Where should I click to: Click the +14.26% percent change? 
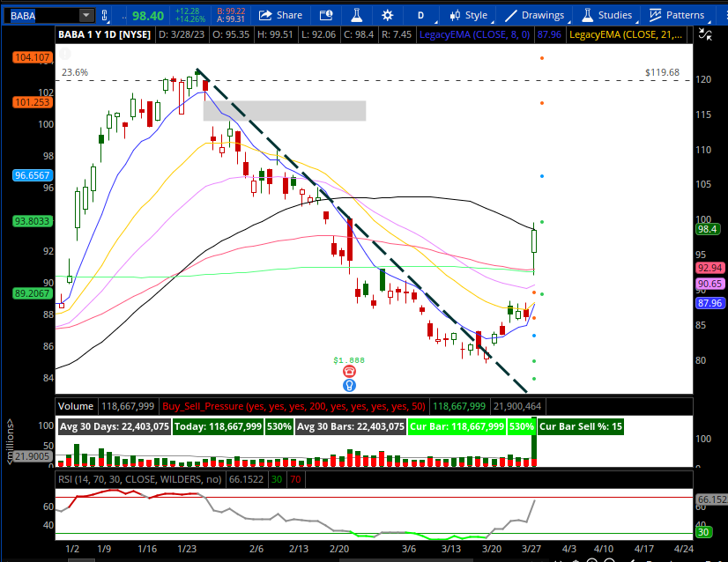click(189, 19)
